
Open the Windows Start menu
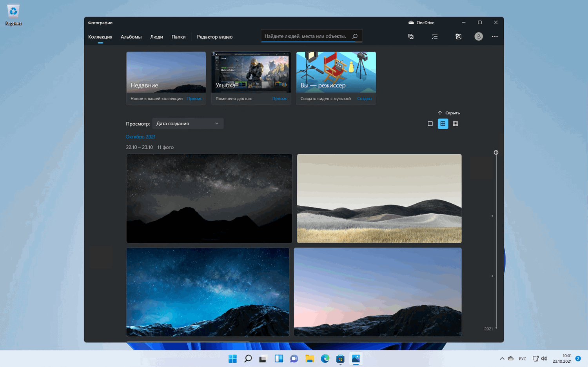coord(232,359)
